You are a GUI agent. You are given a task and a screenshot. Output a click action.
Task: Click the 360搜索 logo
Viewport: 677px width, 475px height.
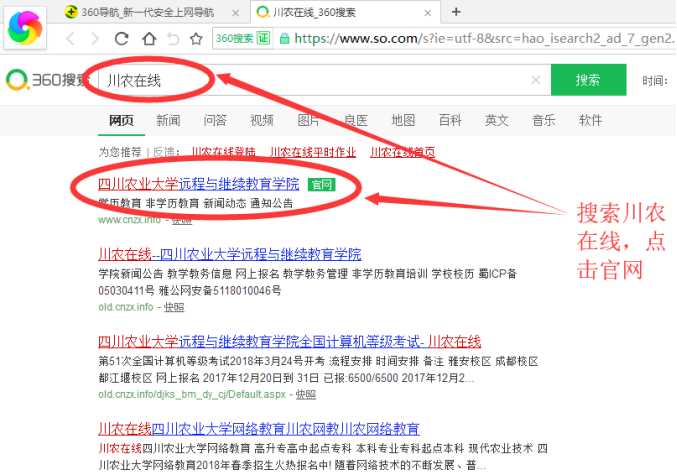[x=47, y=80]
